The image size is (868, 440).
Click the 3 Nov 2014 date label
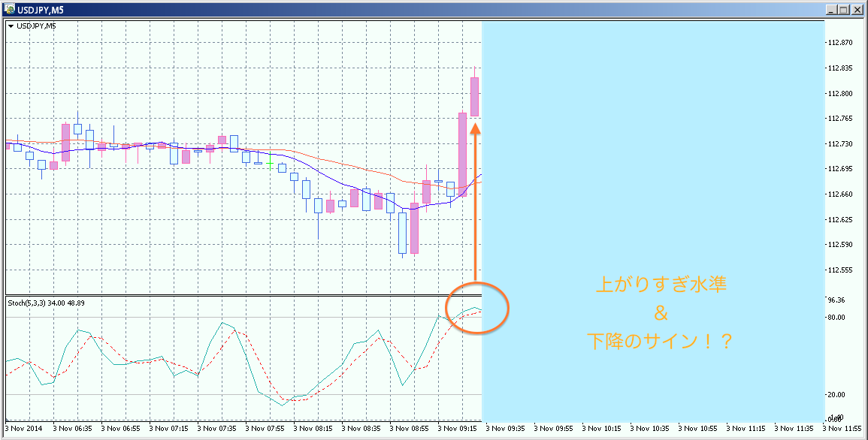(x=25, y=429)
